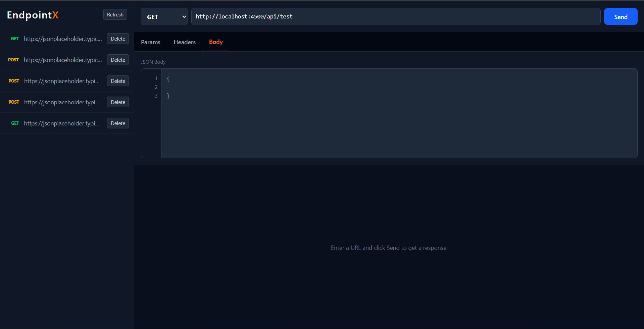Click the EndpointX logo

point(33,15)
